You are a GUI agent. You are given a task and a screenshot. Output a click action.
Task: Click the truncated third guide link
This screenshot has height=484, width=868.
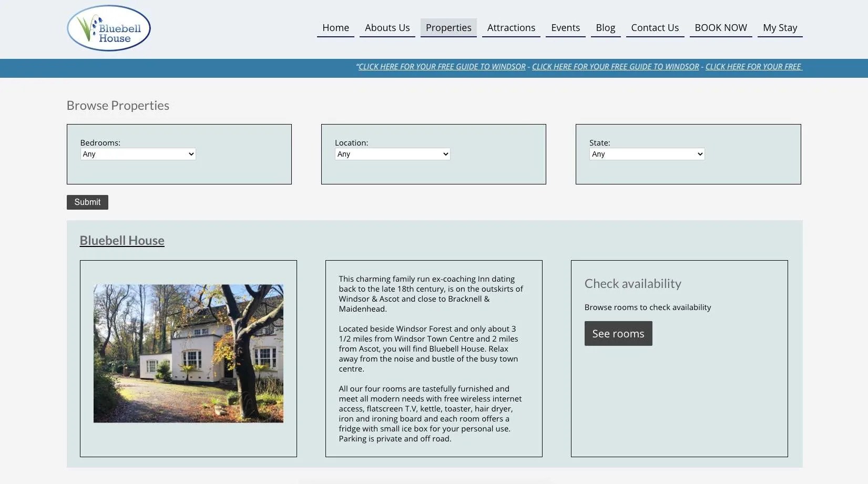point(754,67)
